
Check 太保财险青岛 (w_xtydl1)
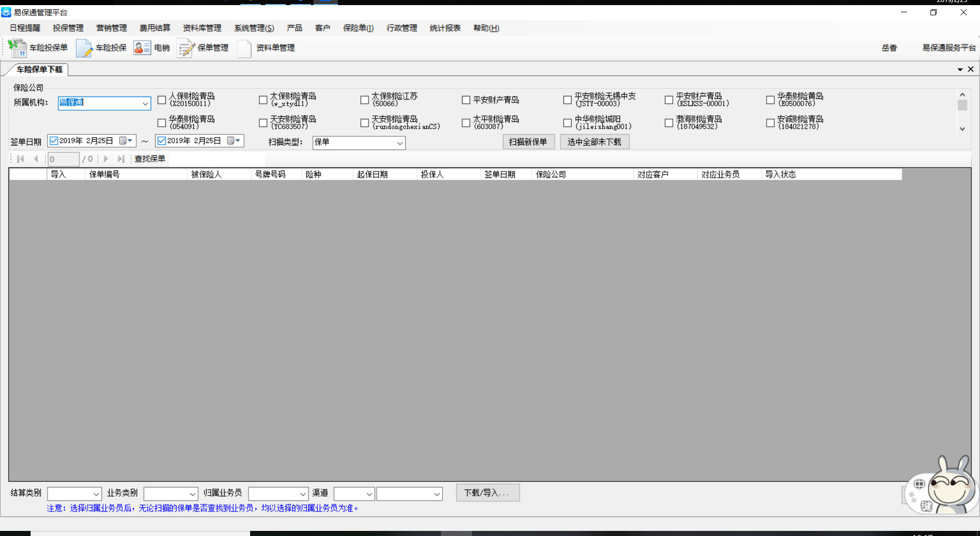pyautogui.click(x=263, y=100)
